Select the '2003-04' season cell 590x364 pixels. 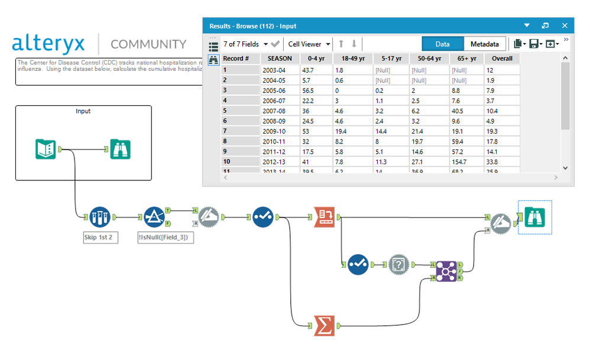click(x=280, y=70)
